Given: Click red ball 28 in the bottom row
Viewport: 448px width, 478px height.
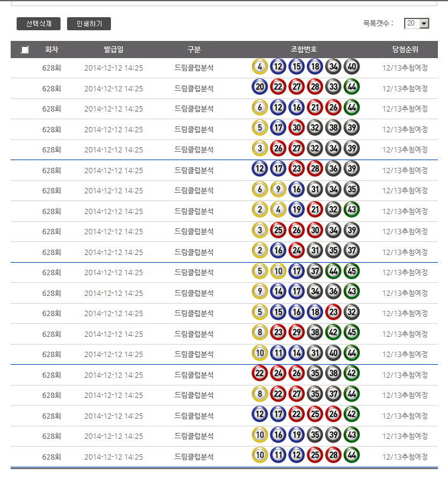Looking at the screenshot, I should pos(333,456).
